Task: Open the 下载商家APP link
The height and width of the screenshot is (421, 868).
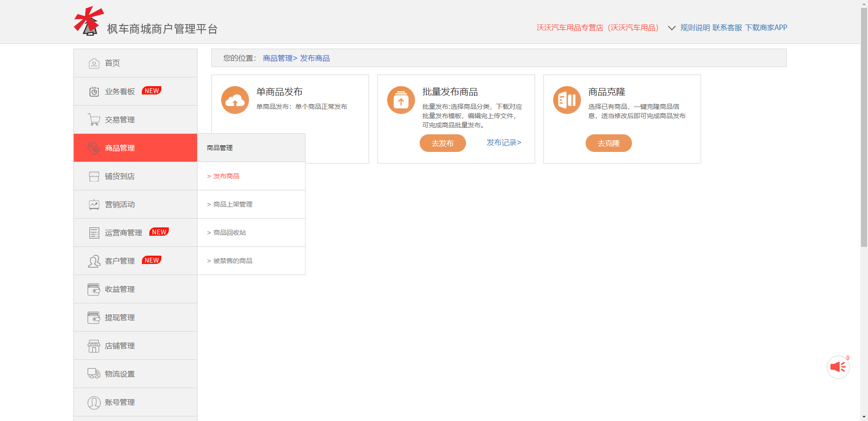Action: coord(766,28)
